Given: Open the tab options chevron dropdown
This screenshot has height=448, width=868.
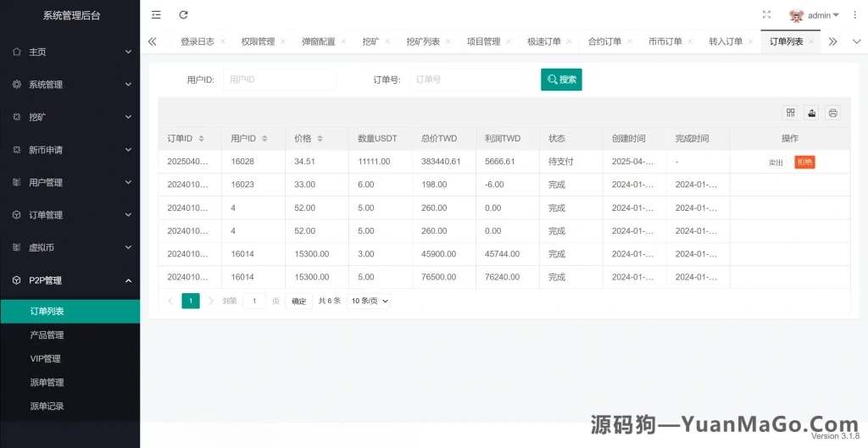Looking at the screenshot, I should point(856,41).
